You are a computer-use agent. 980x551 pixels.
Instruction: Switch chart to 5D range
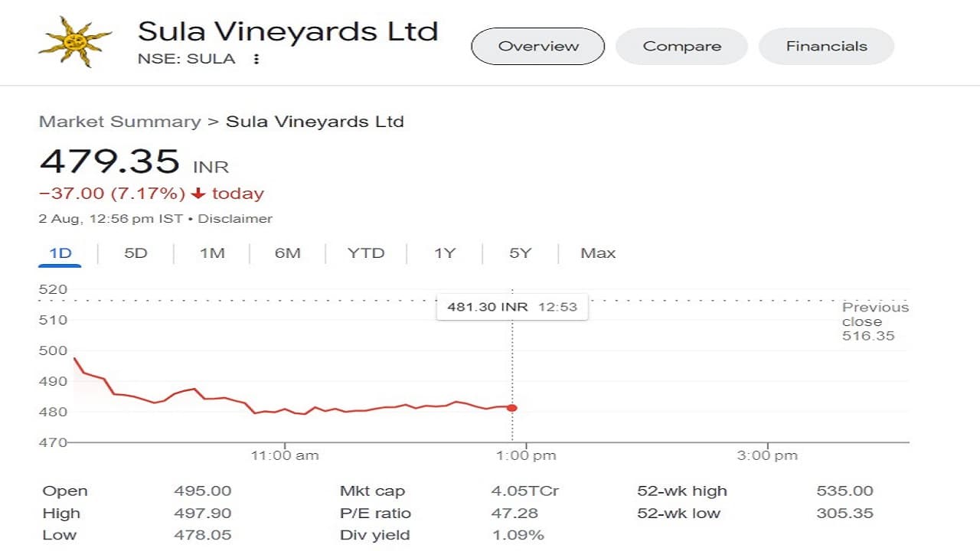[136, 253]
